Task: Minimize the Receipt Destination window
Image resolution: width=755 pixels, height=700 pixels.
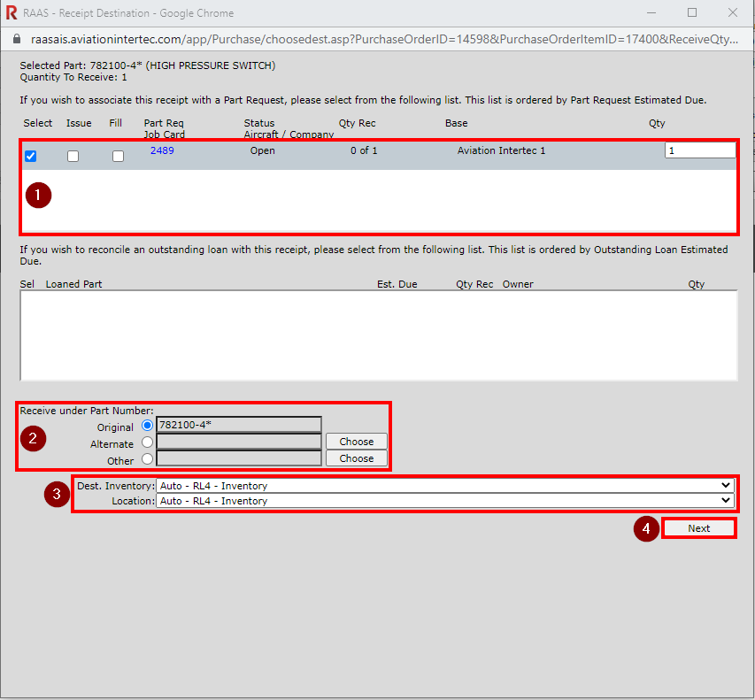Action: click(651, 13)
